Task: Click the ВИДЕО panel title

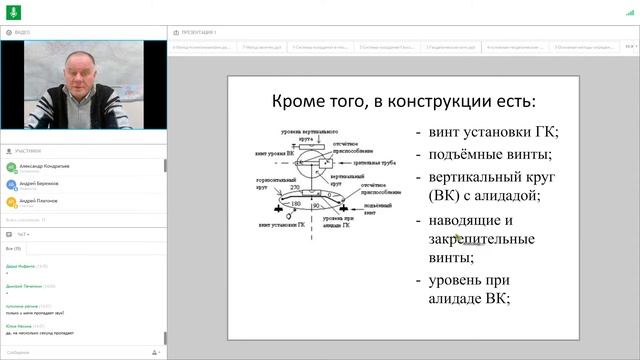Action: [x=22, y=32]
